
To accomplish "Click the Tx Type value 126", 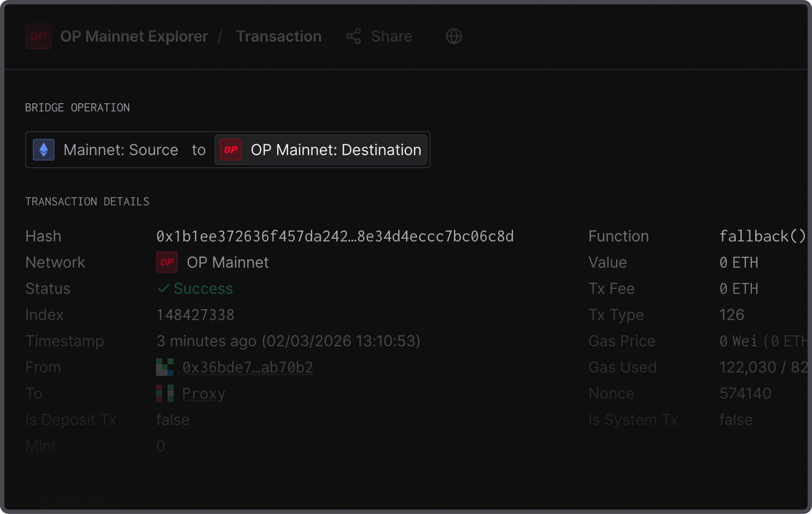I will [732, 315].
